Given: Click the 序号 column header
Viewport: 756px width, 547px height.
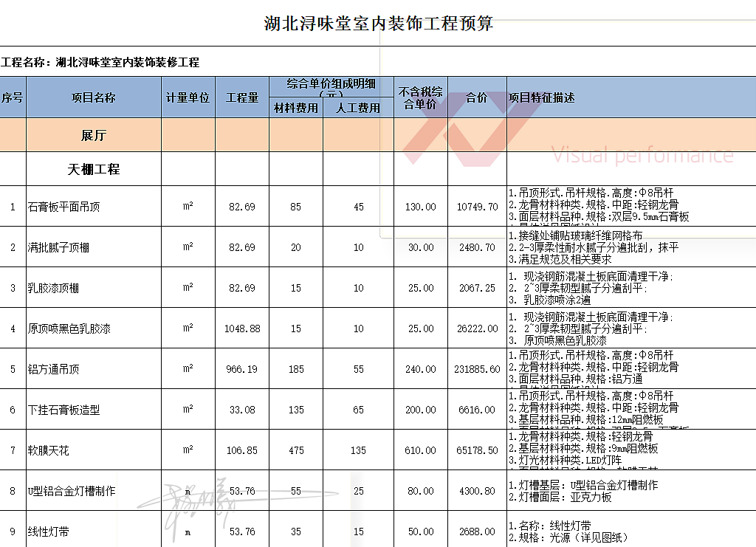Looking at the screenshot, I should pos(13,97).
